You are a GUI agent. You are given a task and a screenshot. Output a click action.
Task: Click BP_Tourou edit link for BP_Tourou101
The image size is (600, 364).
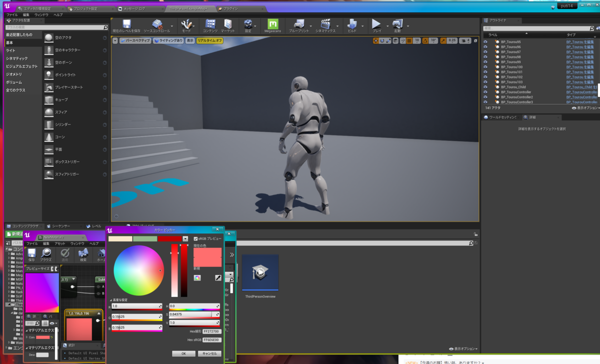click(x=580, y=72)
